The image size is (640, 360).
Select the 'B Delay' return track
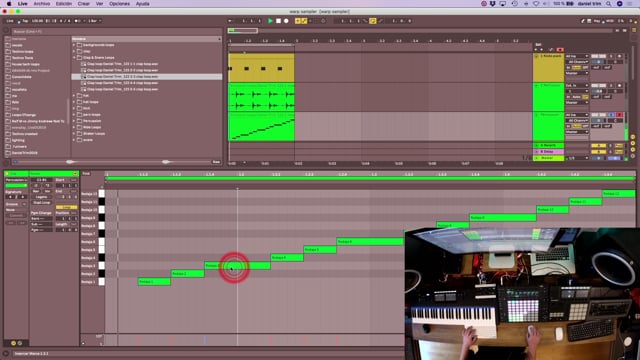tap(549, 151)
